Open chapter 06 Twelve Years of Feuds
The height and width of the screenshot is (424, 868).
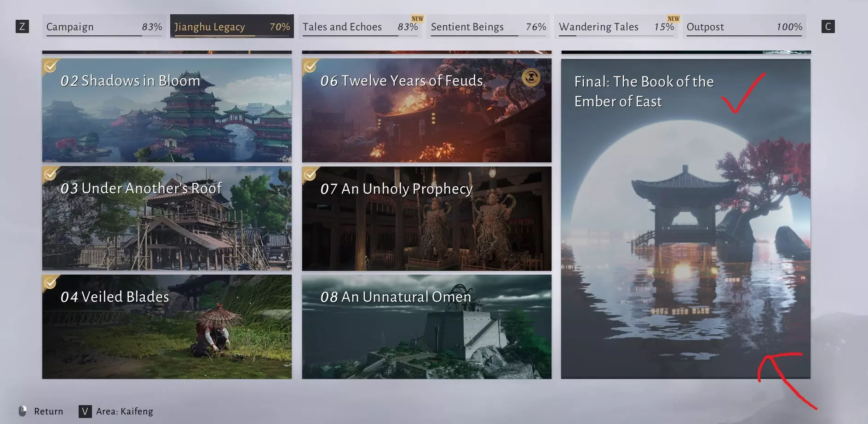point(427,110)
